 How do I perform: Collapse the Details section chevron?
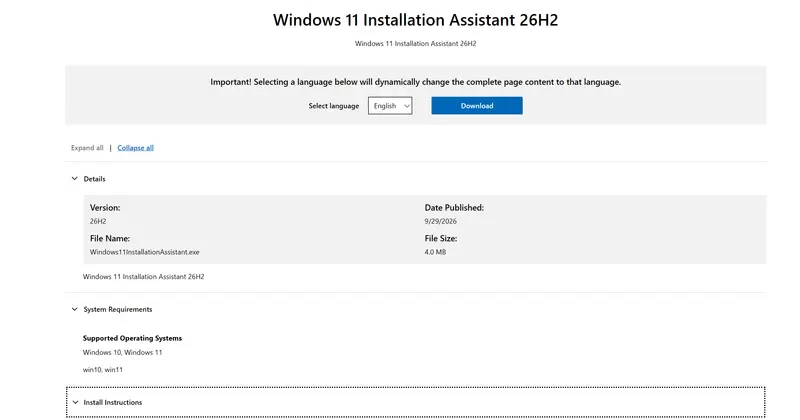(74, 179)
